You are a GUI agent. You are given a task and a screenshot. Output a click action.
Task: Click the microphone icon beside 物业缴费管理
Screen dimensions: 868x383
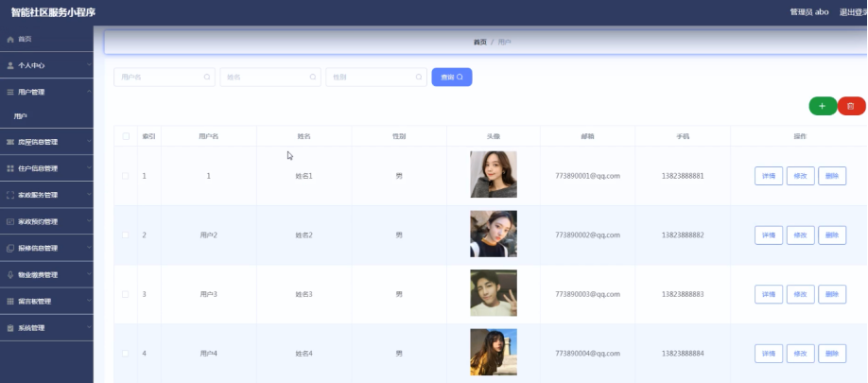coord(10,274)
